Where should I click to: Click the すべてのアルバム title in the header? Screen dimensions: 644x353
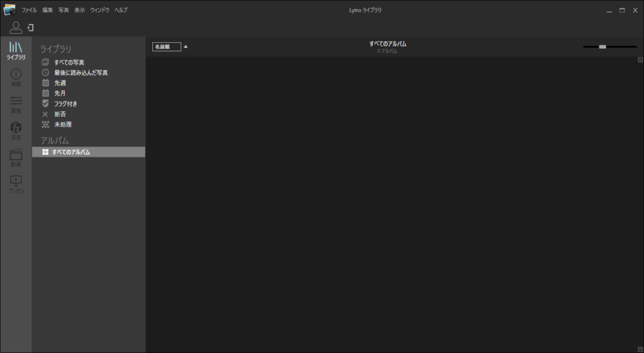tap(387, 43)
